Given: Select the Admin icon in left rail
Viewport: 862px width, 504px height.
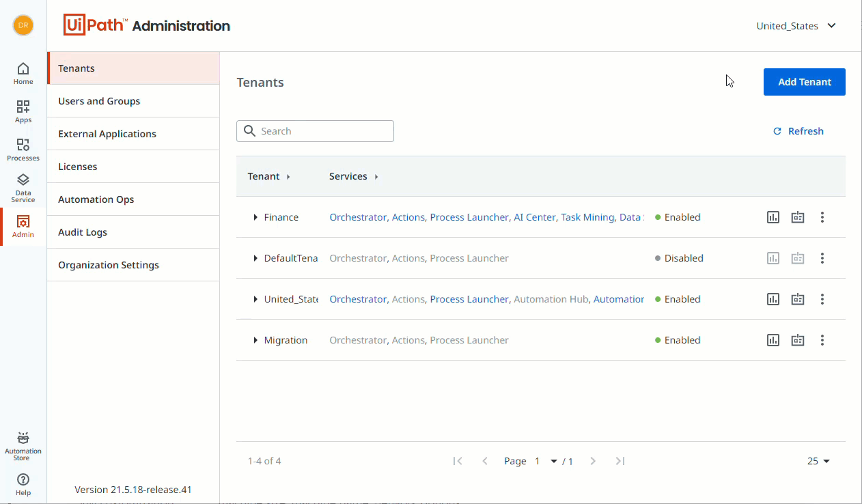Looking at the screenshot, I should (x=23, y=227).
